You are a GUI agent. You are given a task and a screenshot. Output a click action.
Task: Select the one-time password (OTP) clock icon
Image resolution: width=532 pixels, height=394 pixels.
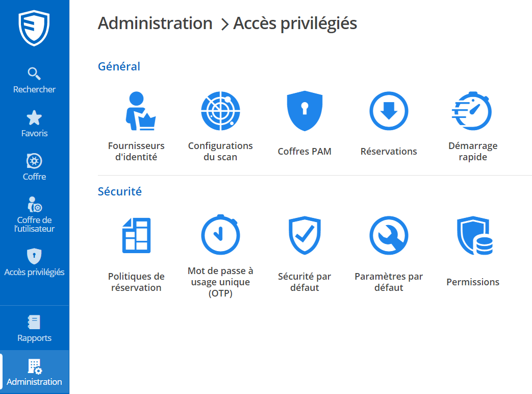(220, 235)
